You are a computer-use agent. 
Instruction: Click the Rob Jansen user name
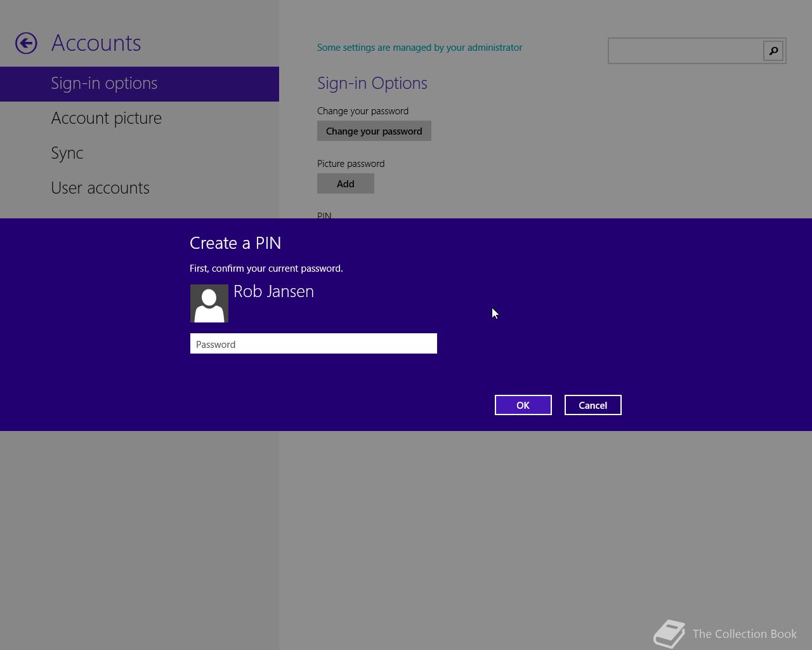click(273, 291)
